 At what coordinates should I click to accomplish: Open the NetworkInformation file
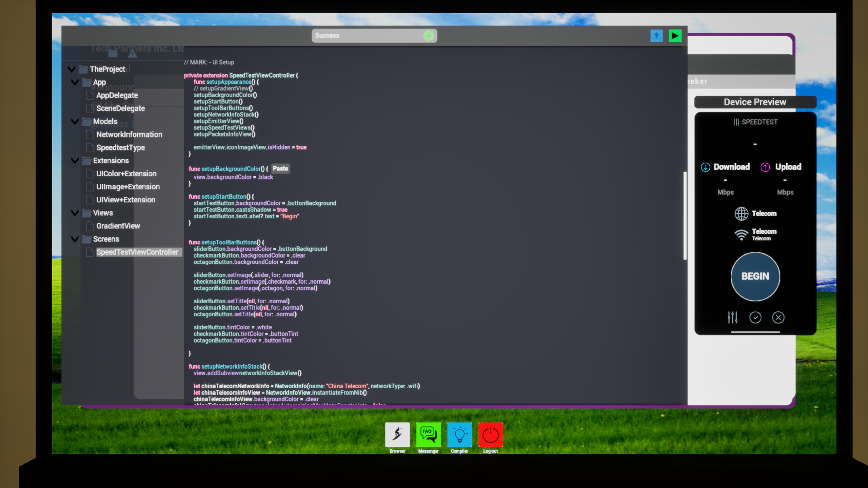click(x=129, y=135)
